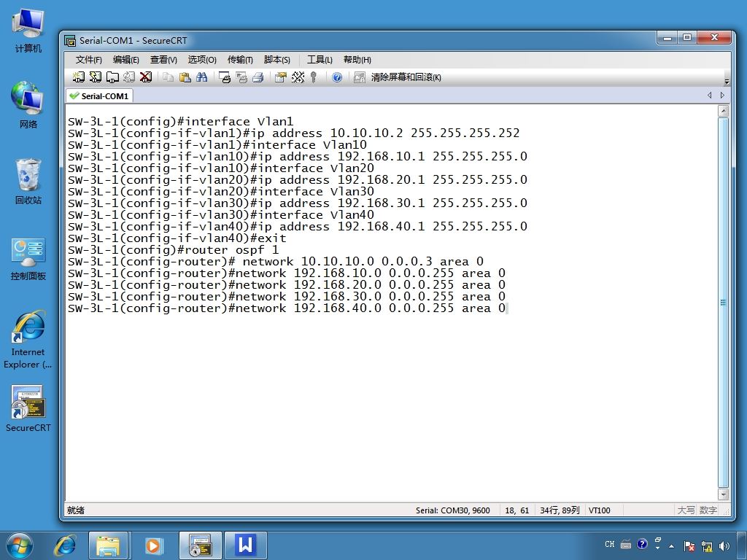Click the Print printer toolbar icon
Viewport: 747px width, 560px height.
pos(258,77)
